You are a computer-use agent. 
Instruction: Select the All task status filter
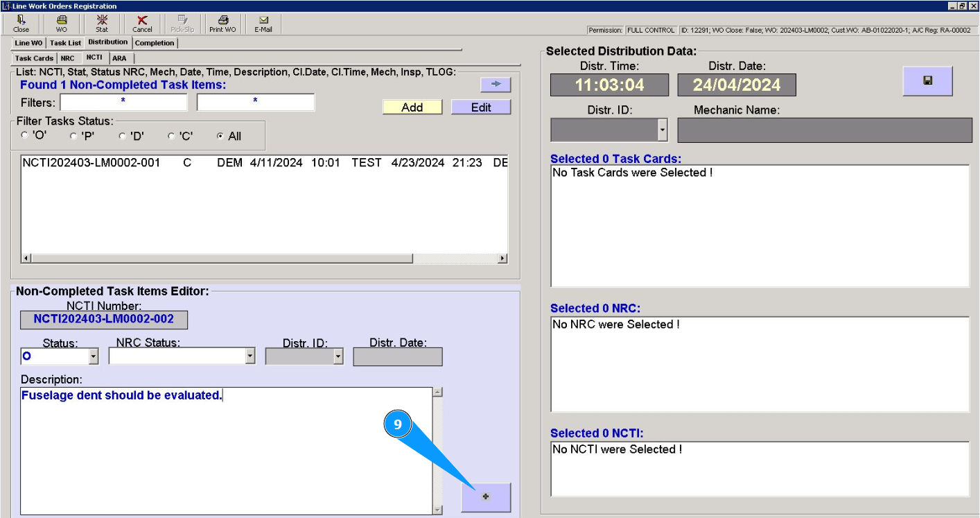tap(221, 136)
